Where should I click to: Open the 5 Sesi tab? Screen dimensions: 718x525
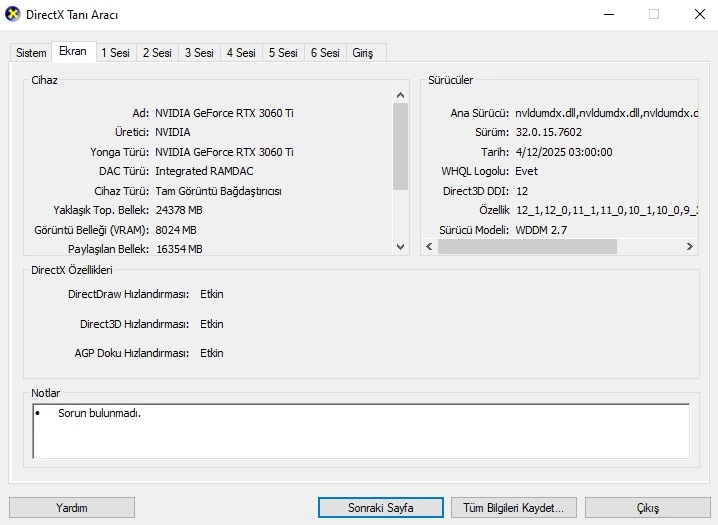pos(283,53)
